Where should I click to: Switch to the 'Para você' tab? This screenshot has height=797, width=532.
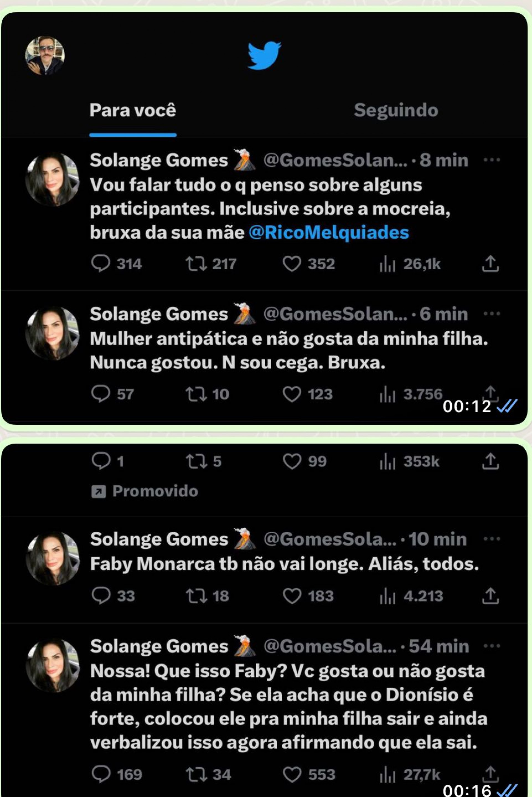click(133, 110)
